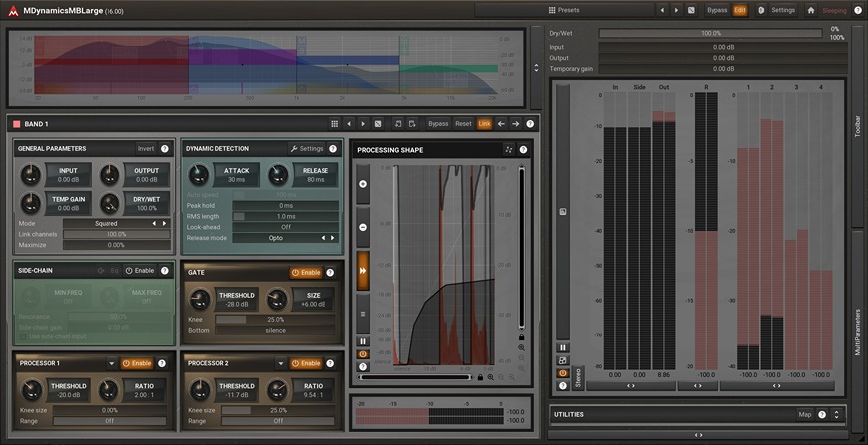
Task: Toggle the Gate Enable button
Action: point(306,272)
